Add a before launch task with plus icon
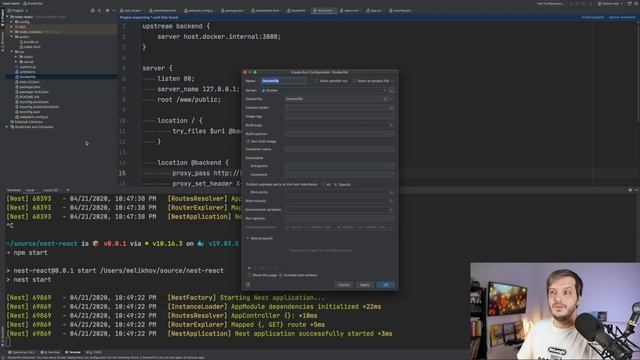This screenshot has height=360, width=640. [249, 268]
